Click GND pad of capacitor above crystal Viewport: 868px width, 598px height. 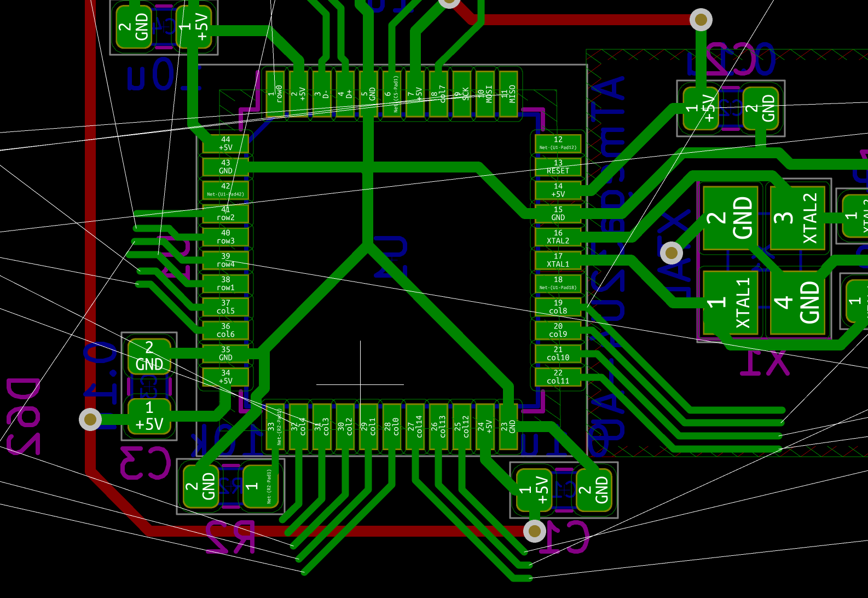click(x=761, y=108)
